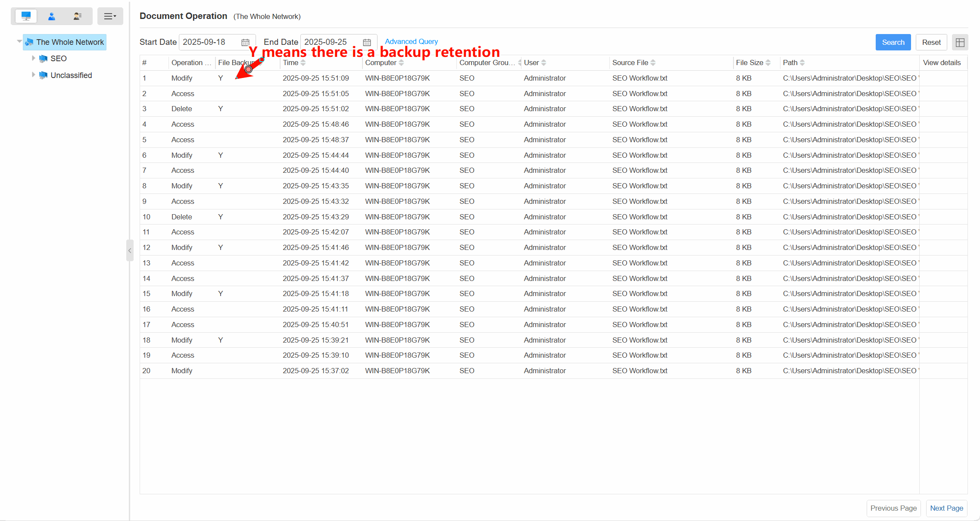Select the computer view icon
This screenshot has width=980, height=521.
pyautogui.click(x=26, y=16)
